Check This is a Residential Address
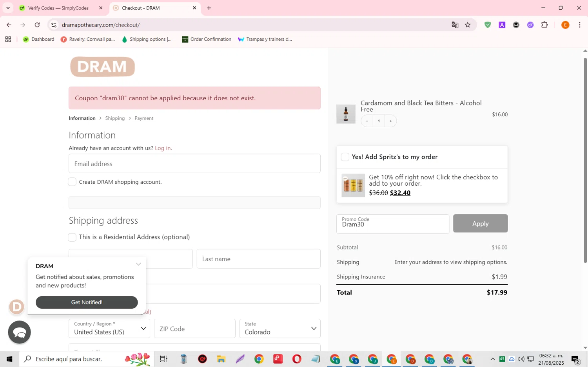588x367 pixels. coord(72,237)
